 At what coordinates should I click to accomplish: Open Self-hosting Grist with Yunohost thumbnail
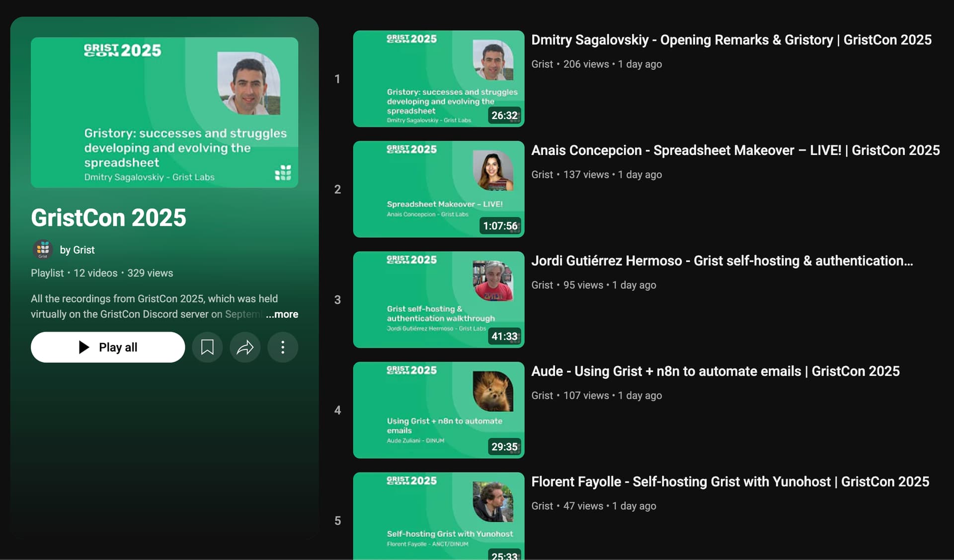coord(438,516)
